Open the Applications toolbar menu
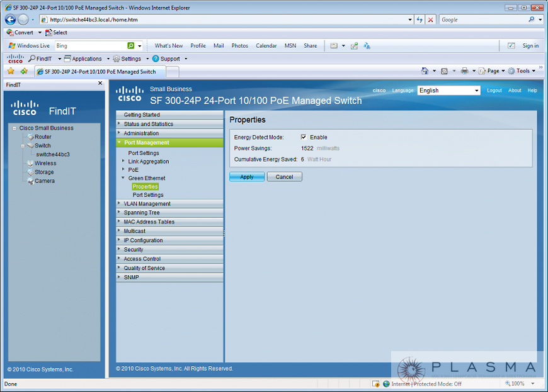 pos(87,59)
